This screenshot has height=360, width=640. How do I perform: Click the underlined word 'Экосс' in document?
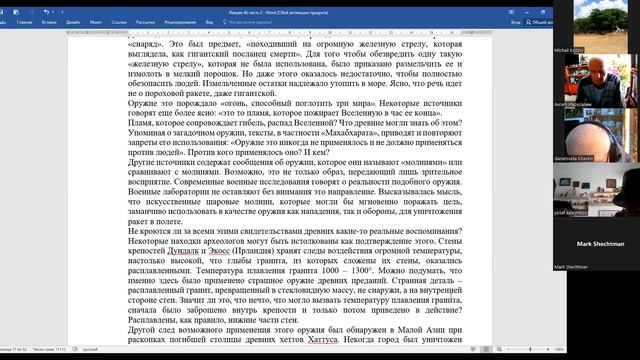tap(219, 251)
